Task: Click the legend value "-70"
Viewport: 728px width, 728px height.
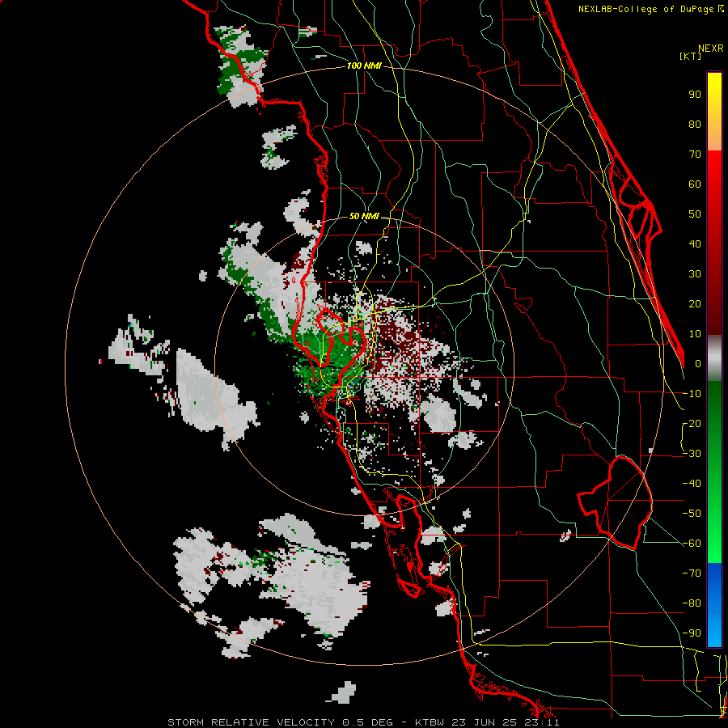Action: [x=692, y=574]
